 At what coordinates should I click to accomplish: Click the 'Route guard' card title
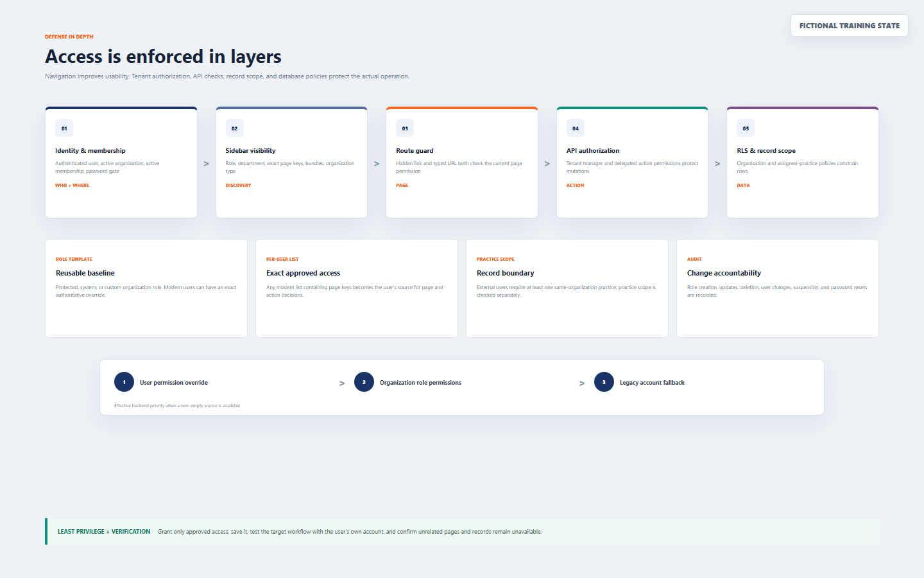coord(415,151)
